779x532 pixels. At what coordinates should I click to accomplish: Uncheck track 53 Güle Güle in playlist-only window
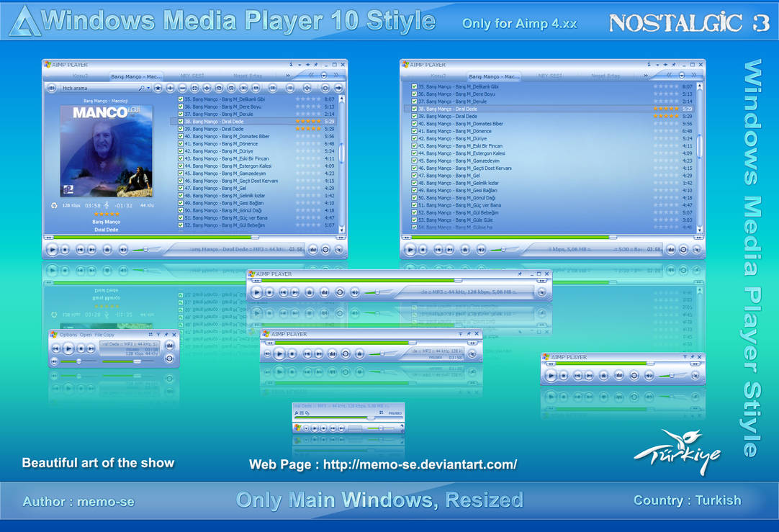click(414, 220)
